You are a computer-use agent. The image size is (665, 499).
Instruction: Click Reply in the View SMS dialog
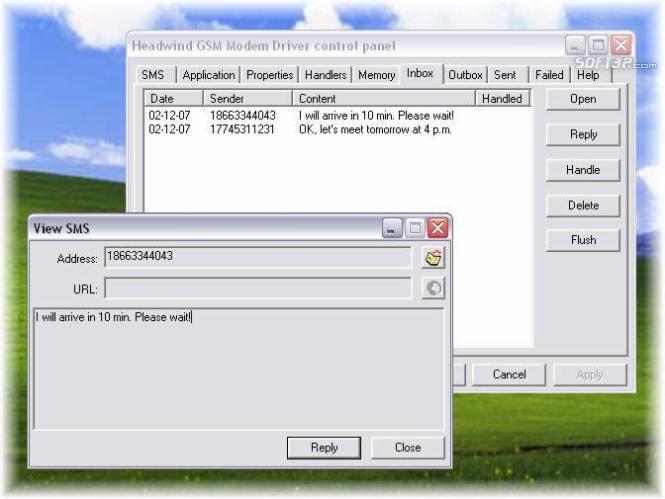point(324,448)
